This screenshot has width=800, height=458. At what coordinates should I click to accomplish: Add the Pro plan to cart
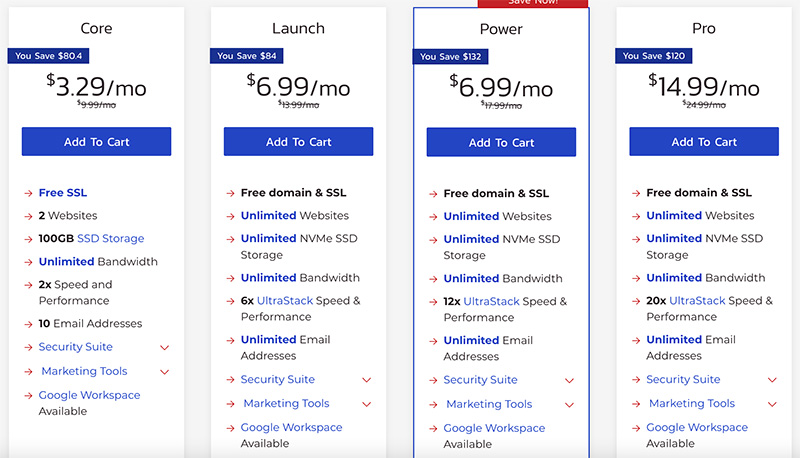click(704, 142)
